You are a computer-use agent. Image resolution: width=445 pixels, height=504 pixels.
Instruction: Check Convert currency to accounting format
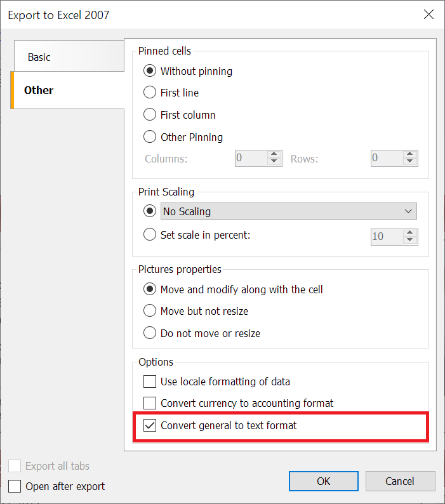(x=150, y=403)
